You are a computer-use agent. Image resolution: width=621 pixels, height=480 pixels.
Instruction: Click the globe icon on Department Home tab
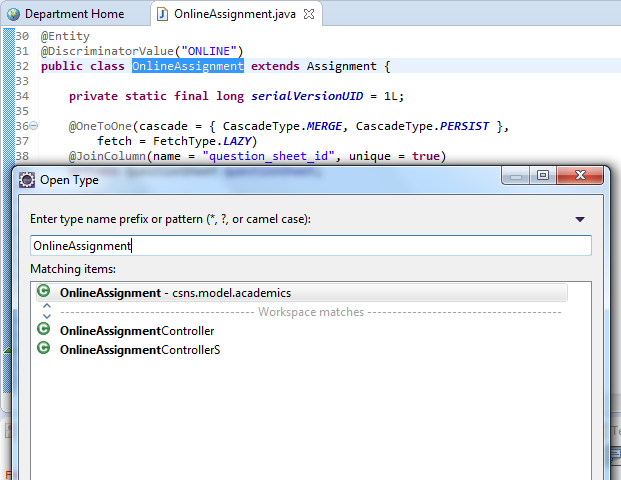coord(13,14)
